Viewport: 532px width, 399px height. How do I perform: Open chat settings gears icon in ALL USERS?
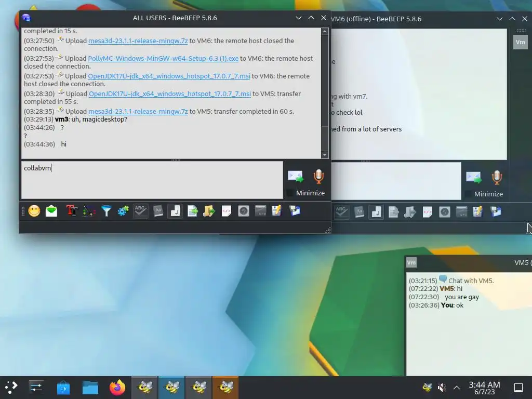click(x=123, y=211)
